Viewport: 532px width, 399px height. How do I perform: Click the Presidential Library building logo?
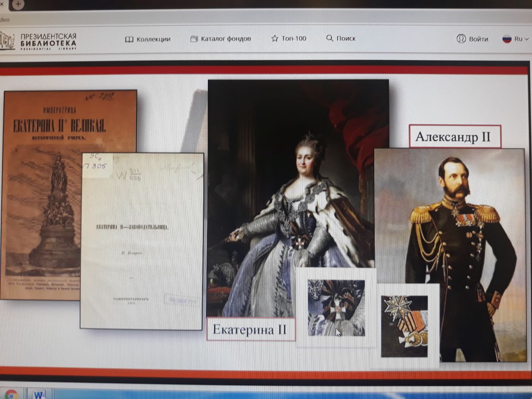pyautogui.click(x=7, y=40)
